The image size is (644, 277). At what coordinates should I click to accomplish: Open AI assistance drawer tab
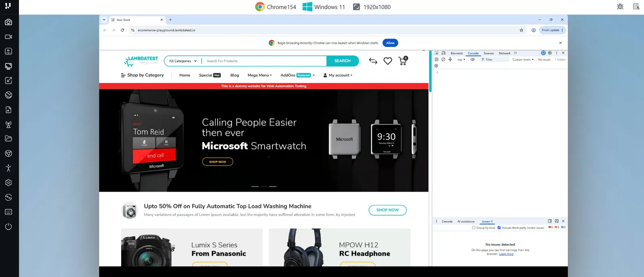(466, 222)
